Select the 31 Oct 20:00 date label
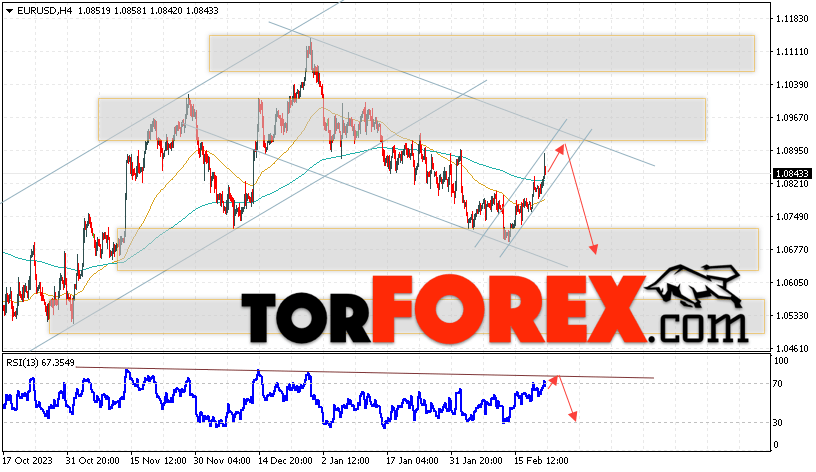The width and height of the screenshot is (816, 472). pos(93,461)
